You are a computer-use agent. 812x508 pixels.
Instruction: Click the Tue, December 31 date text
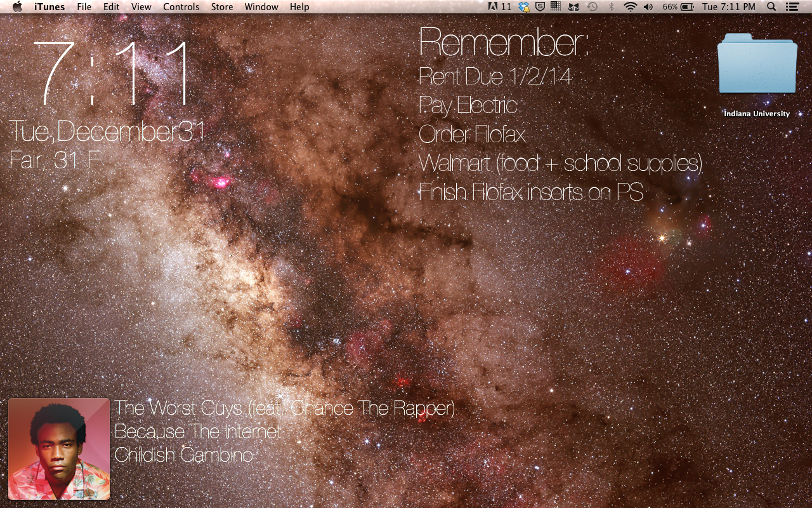tap(107, 131)
